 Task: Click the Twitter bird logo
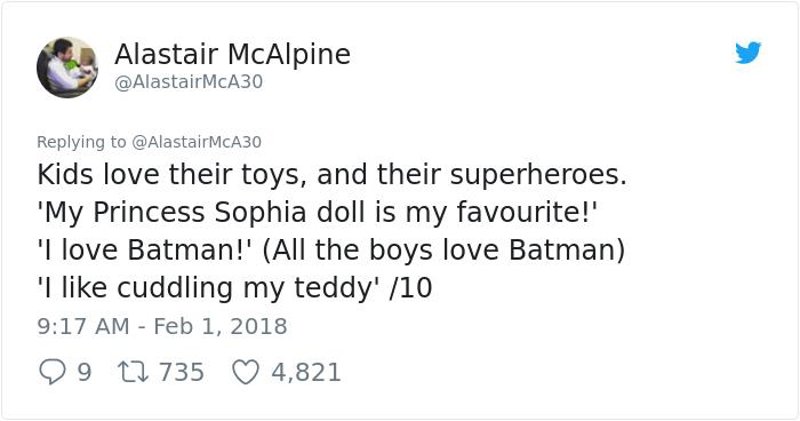[748, 53]
